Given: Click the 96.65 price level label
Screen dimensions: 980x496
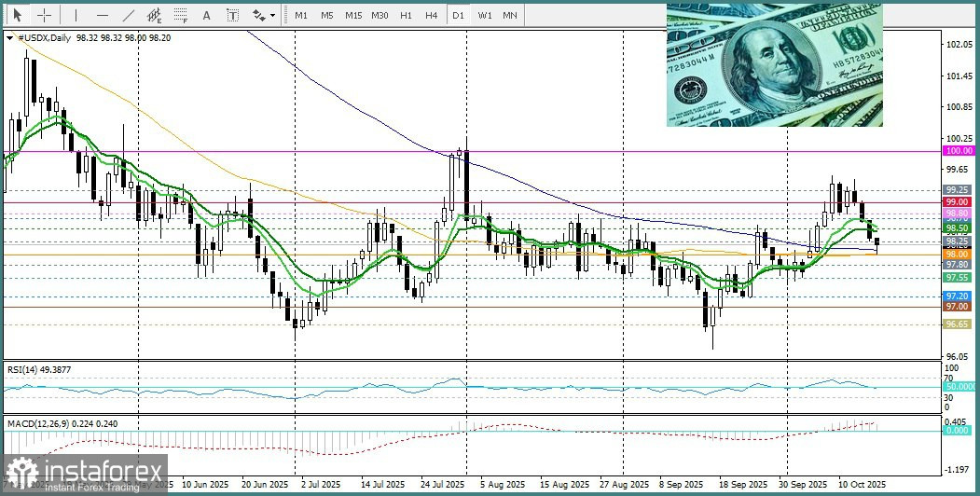Looking at the screenshot, I should (x=959, y=324).
